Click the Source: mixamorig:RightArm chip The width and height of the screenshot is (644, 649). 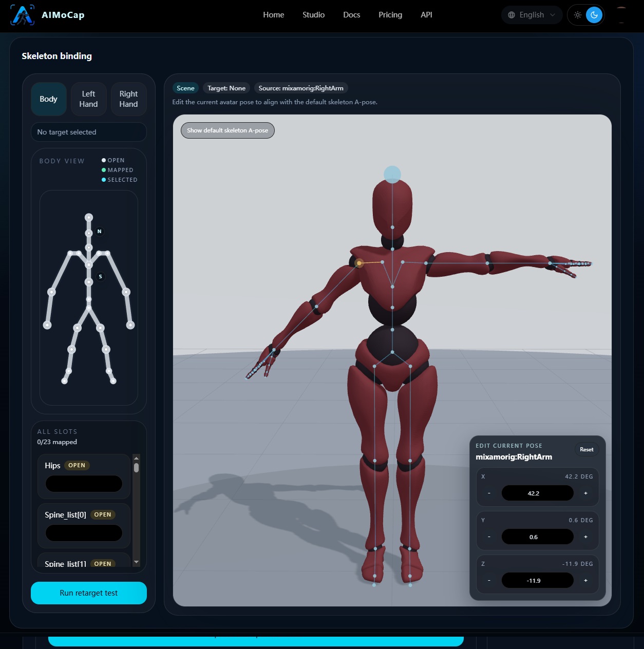click(x=301, y=88)
